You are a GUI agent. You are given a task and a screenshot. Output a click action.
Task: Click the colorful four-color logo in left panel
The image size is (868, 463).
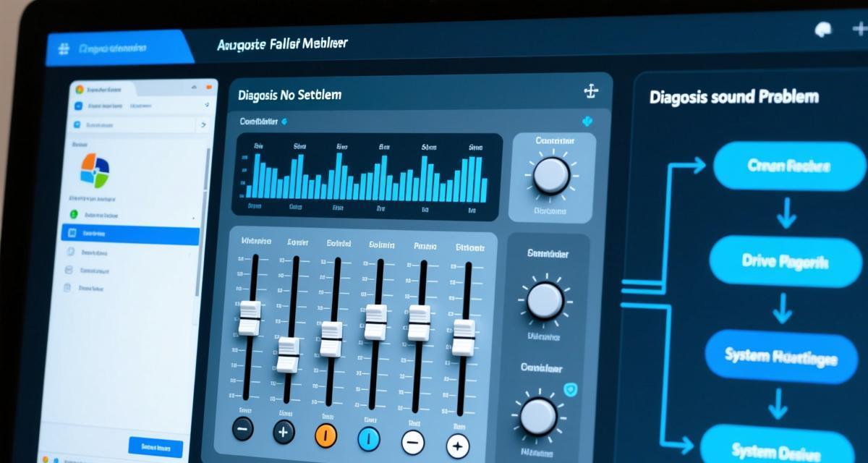(95, 169)
